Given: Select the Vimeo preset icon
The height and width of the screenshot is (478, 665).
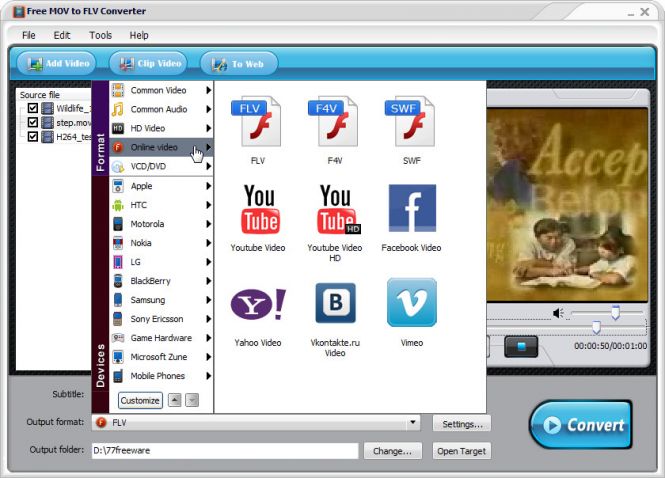Looking at the screenshot, I should point(411,303).
